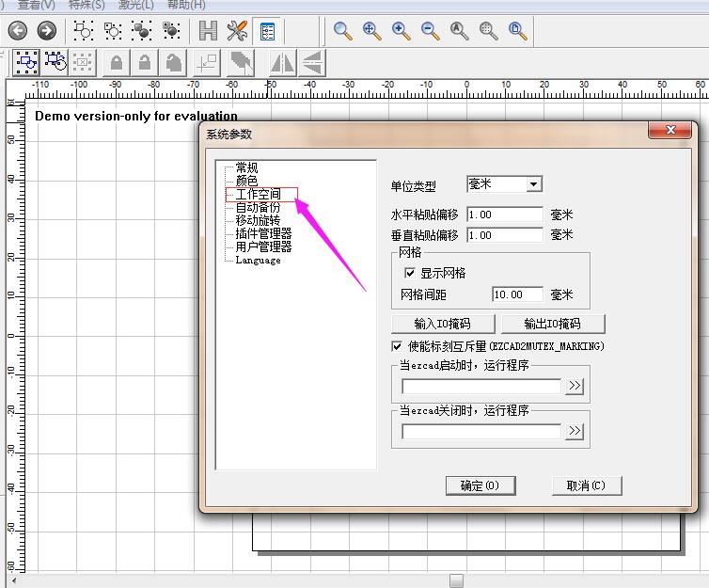Toggle the 显示网格 checkbox
The height and width of the screenshot is (588, 709).
[410, 273]
